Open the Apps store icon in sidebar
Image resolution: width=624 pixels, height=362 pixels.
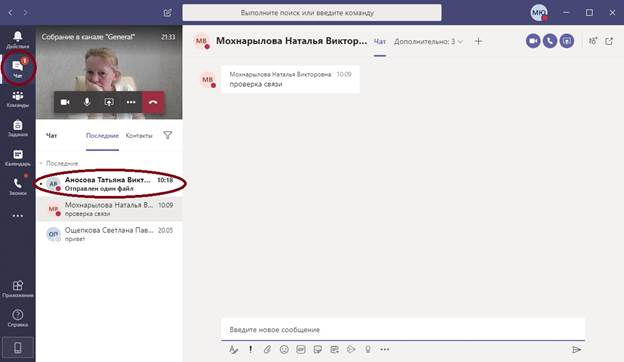point(18,289)
